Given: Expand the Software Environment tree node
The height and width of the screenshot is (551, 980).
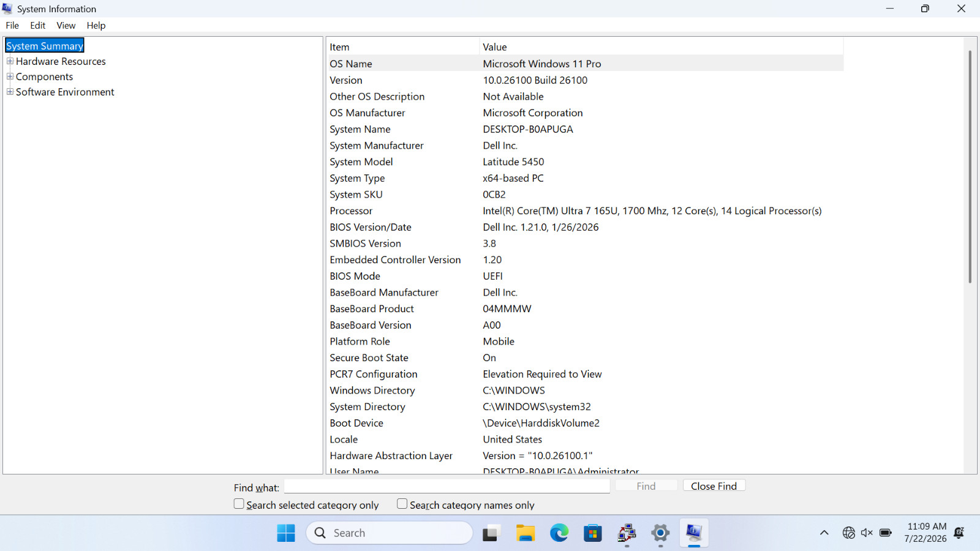Looking at the screenshot, I should pyautogui.click(x=10, y=92).
